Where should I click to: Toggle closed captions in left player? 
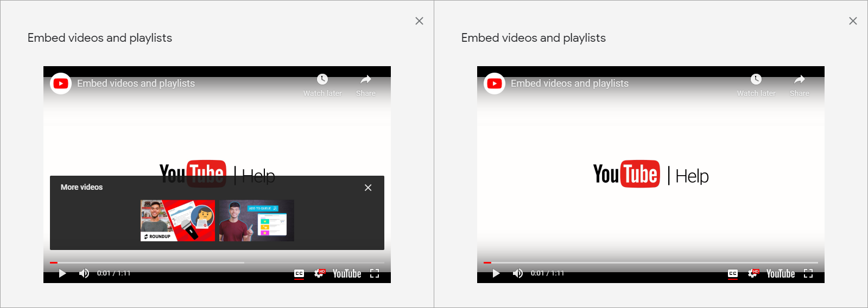pos(299,273)
